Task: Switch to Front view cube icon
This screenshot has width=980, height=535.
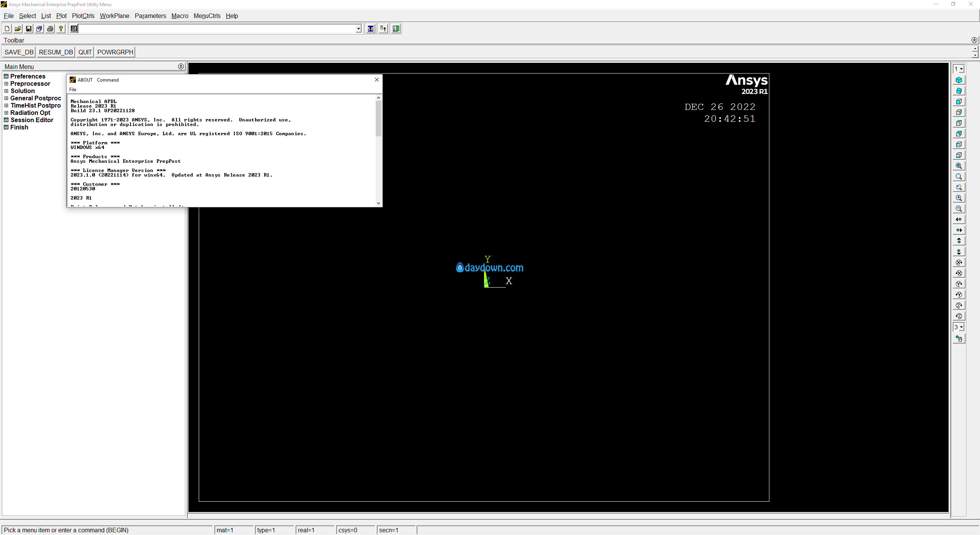Action: pos(959,101)
